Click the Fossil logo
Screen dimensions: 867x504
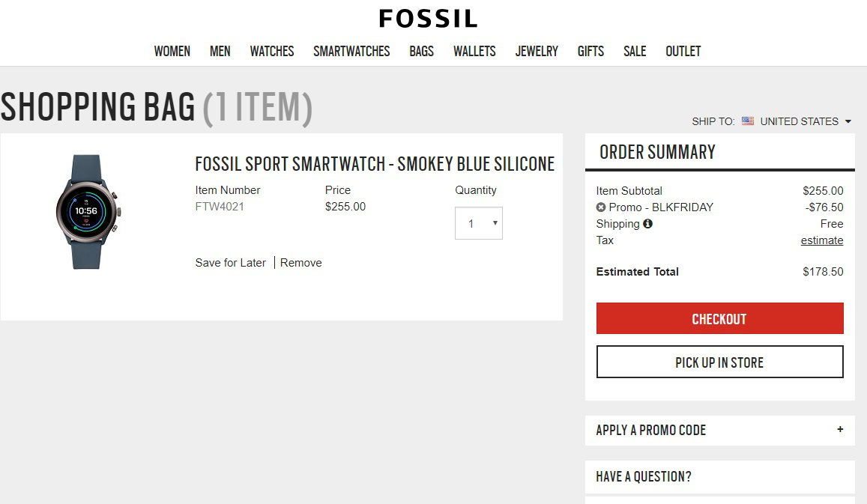pos(428,19)
